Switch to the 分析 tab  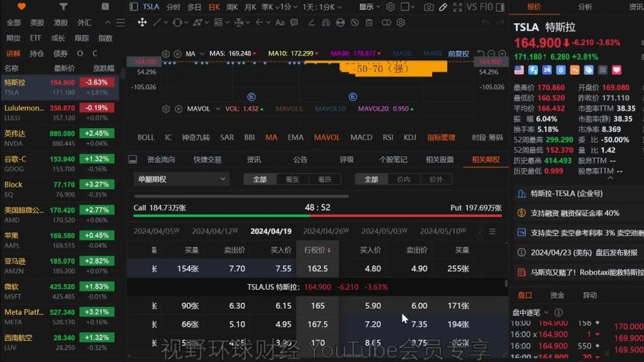[585, 7]
